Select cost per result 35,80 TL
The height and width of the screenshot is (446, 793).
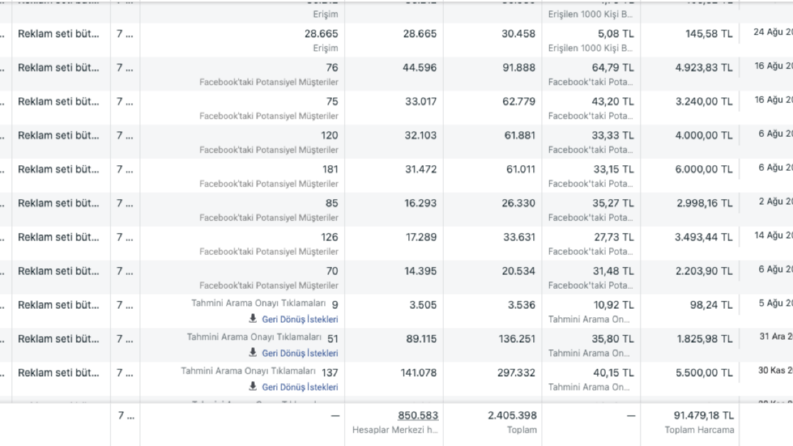(x=612, y=339)
